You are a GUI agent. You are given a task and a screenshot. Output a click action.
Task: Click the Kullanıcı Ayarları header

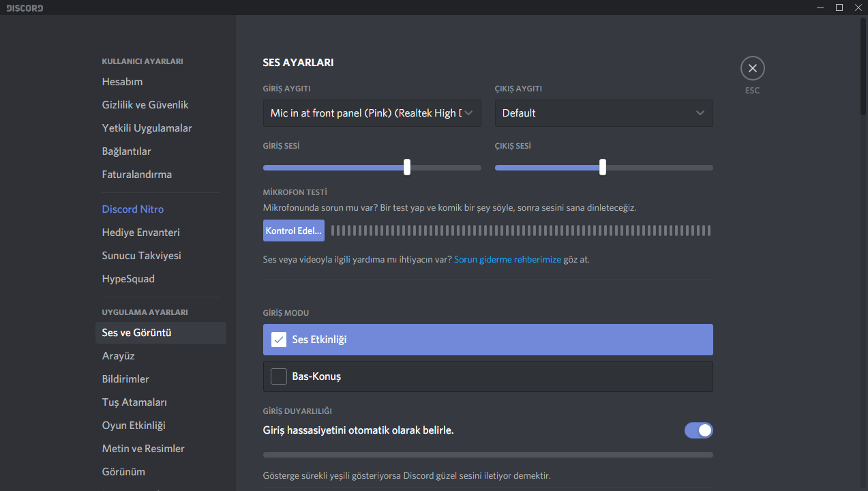point(143,61)
